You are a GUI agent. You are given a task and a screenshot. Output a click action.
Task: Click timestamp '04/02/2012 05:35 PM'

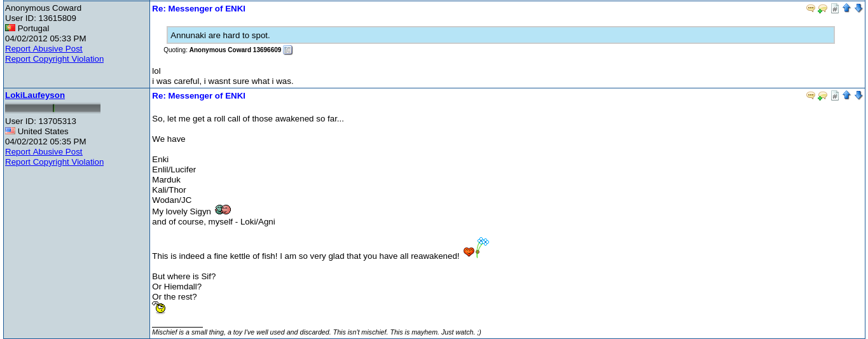pos(46,142)
